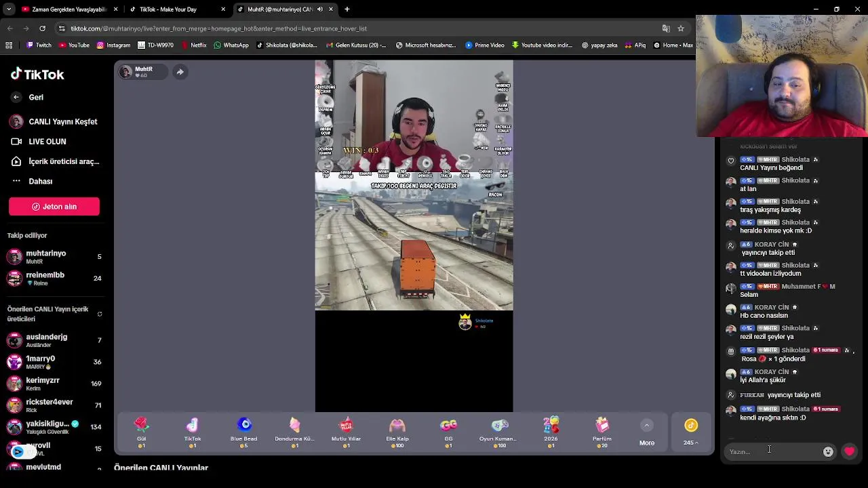The width and height of the screenshot is (868, 488).
Task: Click the live video player
Action: pos(414,236)
